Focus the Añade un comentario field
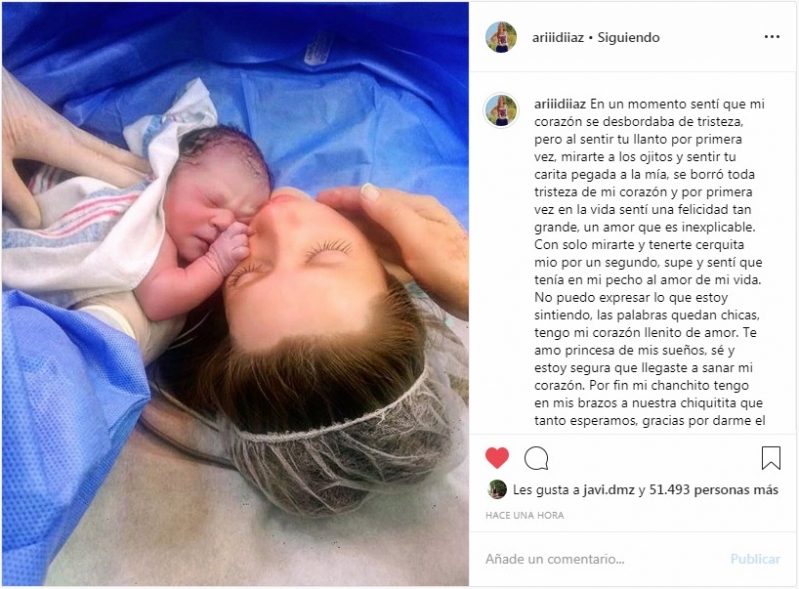Screen dimensions: 799x589 tap(602, 559)
